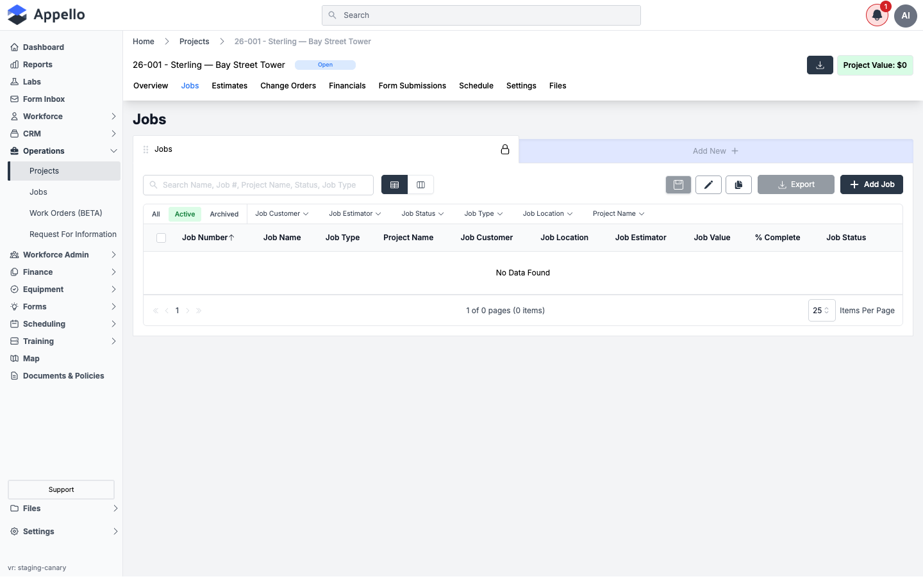The image size is (923, 588).
Task: Click the Appello logo
Action: 46,15
